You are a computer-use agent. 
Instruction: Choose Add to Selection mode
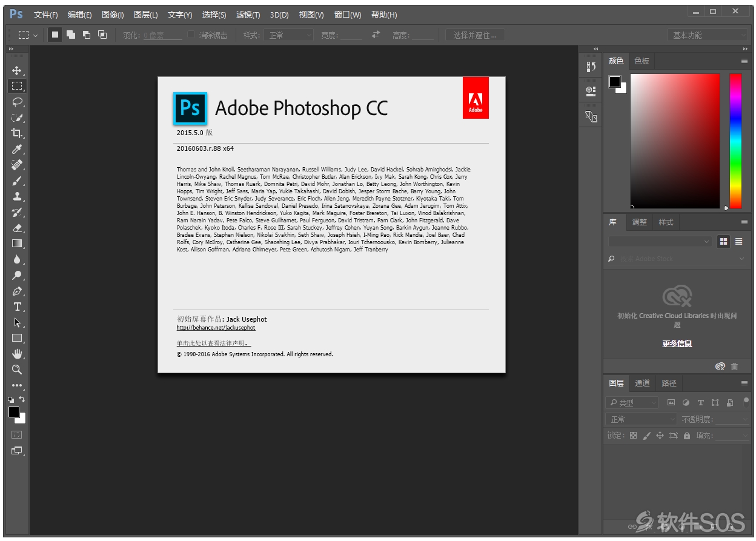pyautogui.click(x=71, y=35)
